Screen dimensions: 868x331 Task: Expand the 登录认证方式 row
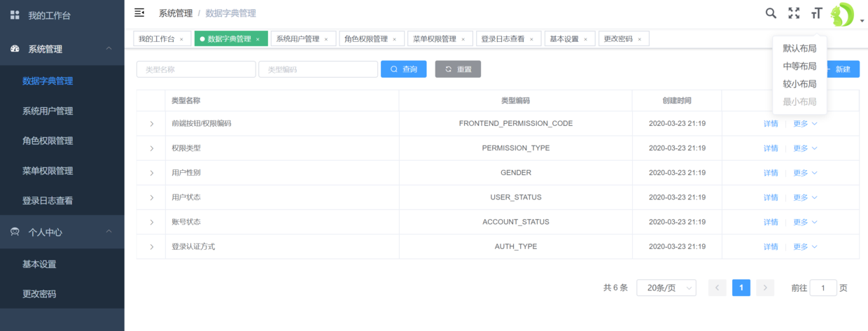(151, 247)
